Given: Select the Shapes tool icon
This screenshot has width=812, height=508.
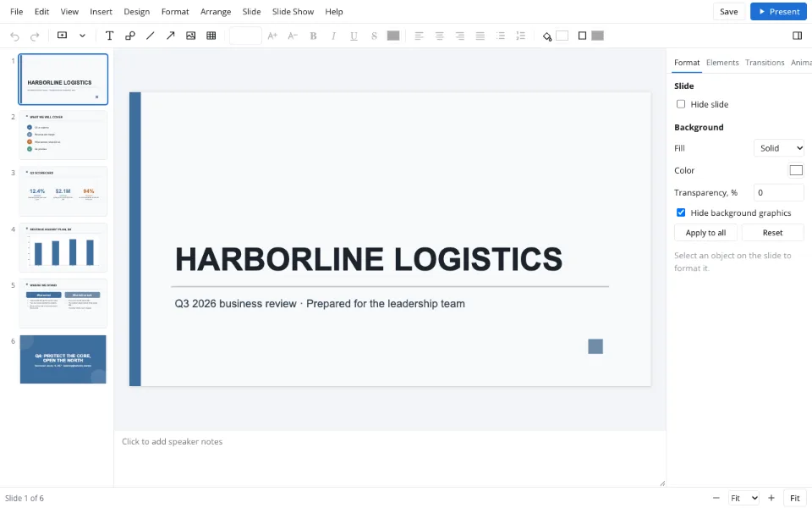Looking at the screenshot, I should pos(130,36).
